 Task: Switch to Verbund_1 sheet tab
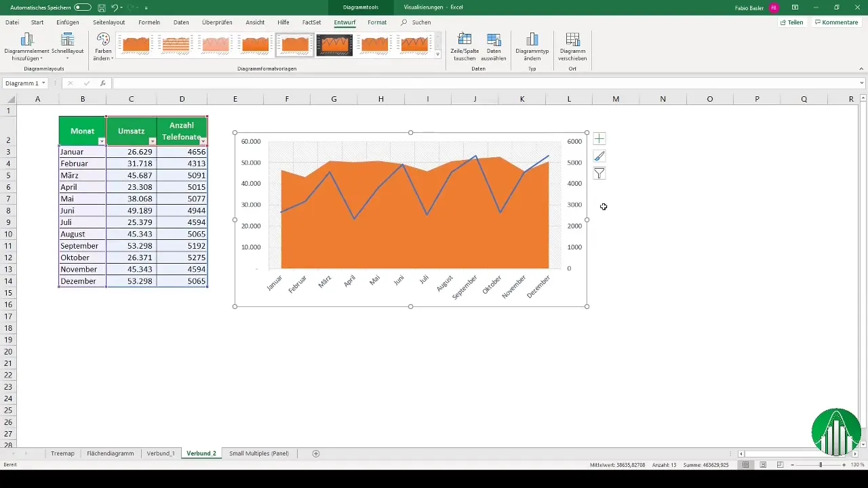click(161, 453)
